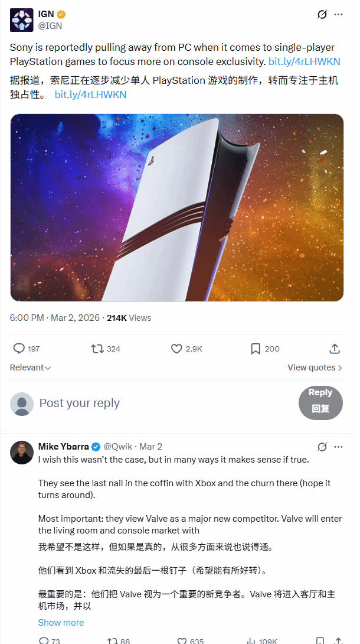The height and width of the screenshot is (644, 360).
Task: Open Mike Ybarra's profile name
Action: pyautogui.click(x=64, y=447)
